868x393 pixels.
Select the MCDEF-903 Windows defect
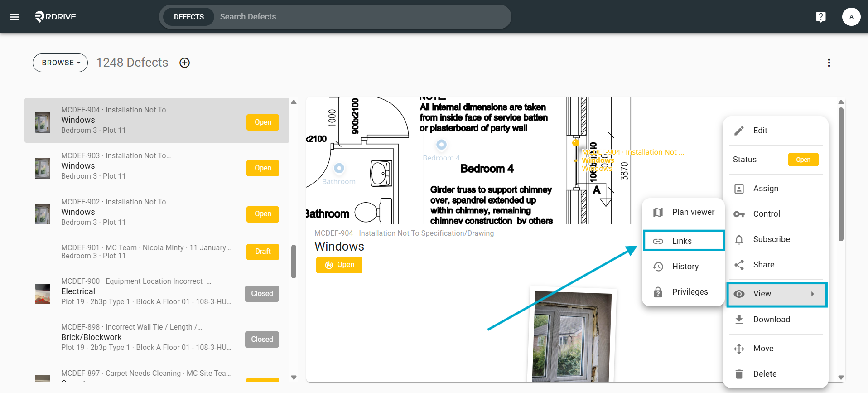point(157,166)
